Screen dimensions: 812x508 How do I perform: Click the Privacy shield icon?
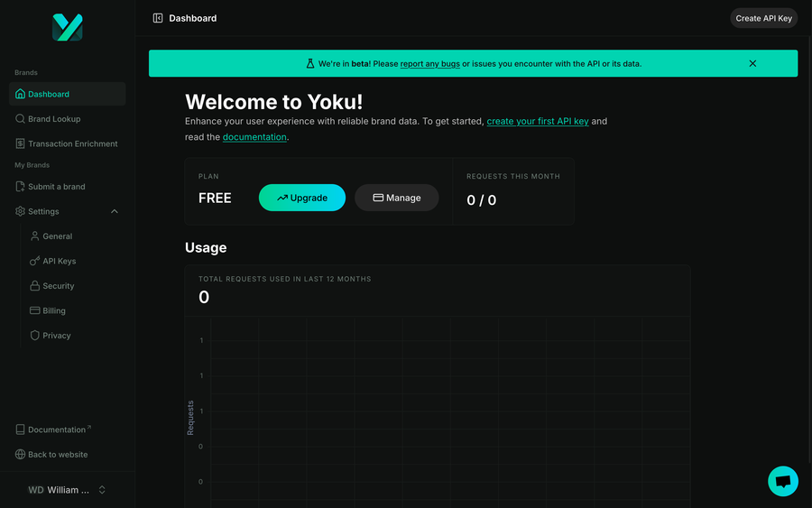click(x=34, y=336)
